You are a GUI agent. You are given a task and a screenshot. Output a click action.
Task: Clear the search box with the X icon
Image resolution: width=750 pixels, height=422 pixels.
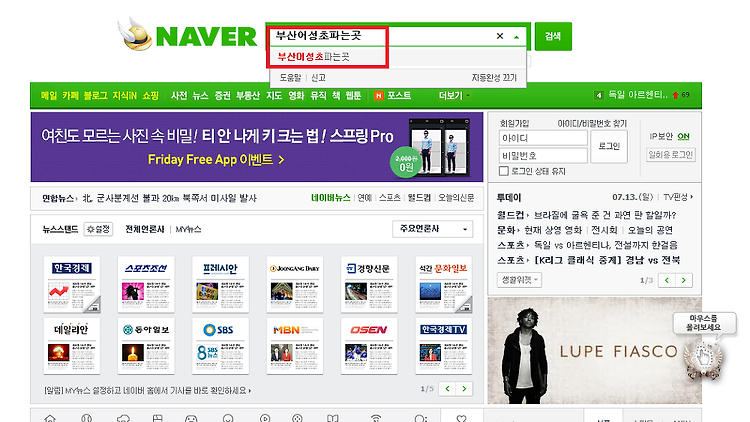(500, 36)
